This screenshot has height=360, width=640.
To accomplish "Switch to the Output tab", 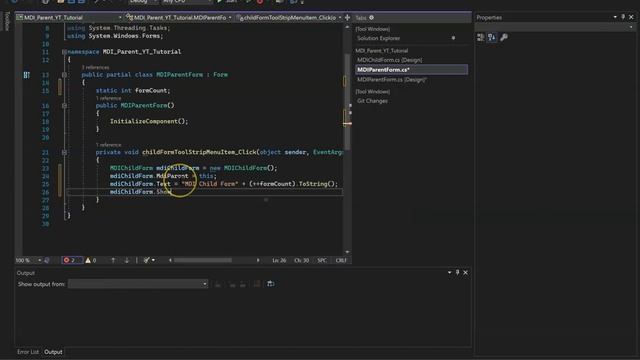I will [x=53, y=352].
